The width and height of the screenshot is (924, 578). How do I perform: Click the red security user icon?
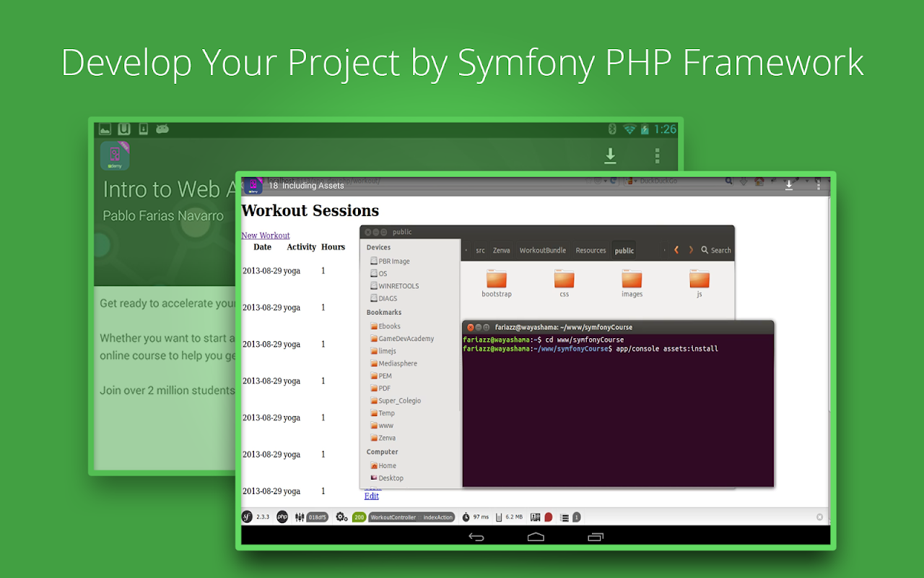(x=548, y=517)
